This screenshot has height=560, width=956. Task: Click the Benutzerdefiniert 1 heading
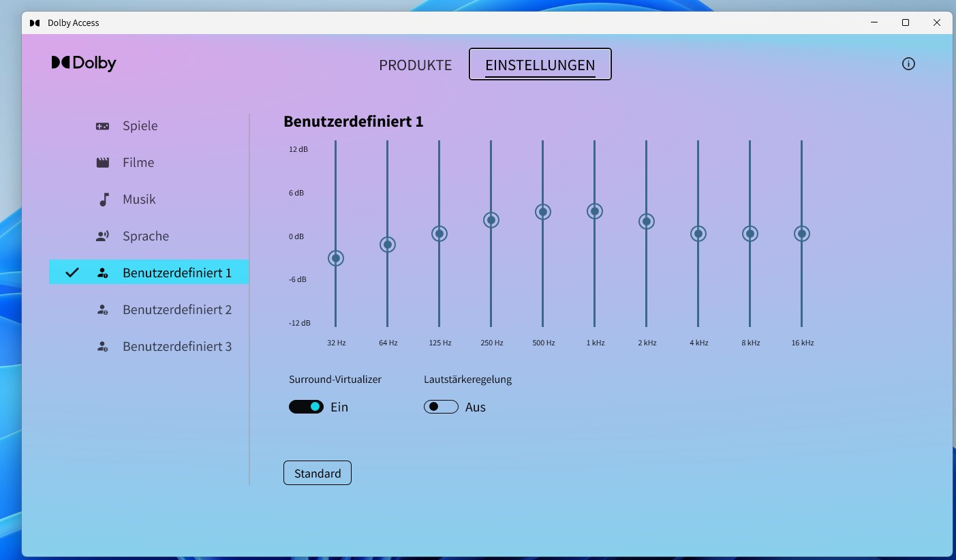(354, 122)
